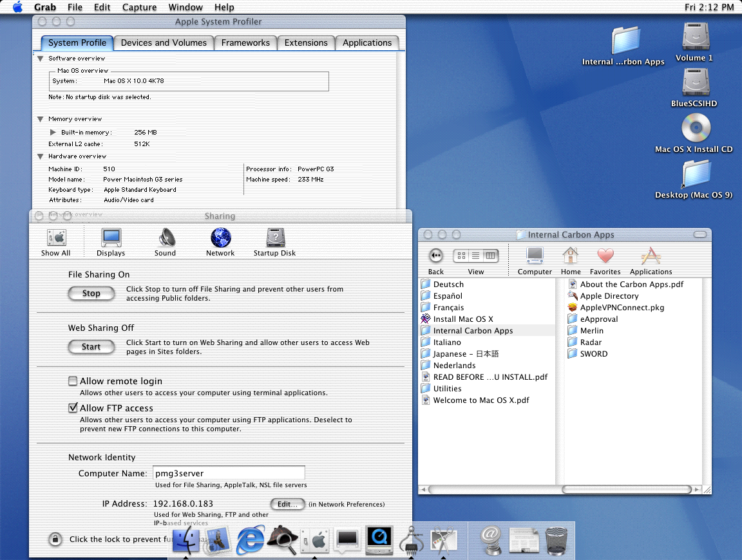Select the Utilities folder in Finder
Viewport: 742px width, 560px height.
pos(447,388)
